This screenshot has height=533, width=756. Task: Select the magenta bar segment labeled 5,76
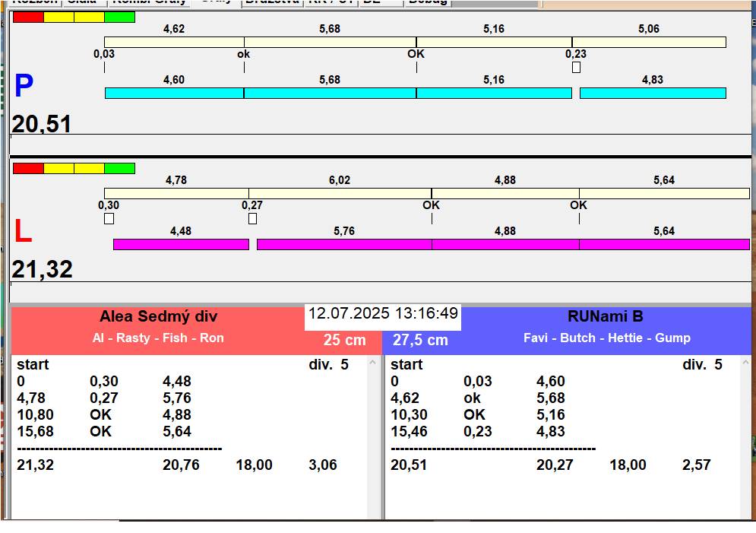[344, 244]
